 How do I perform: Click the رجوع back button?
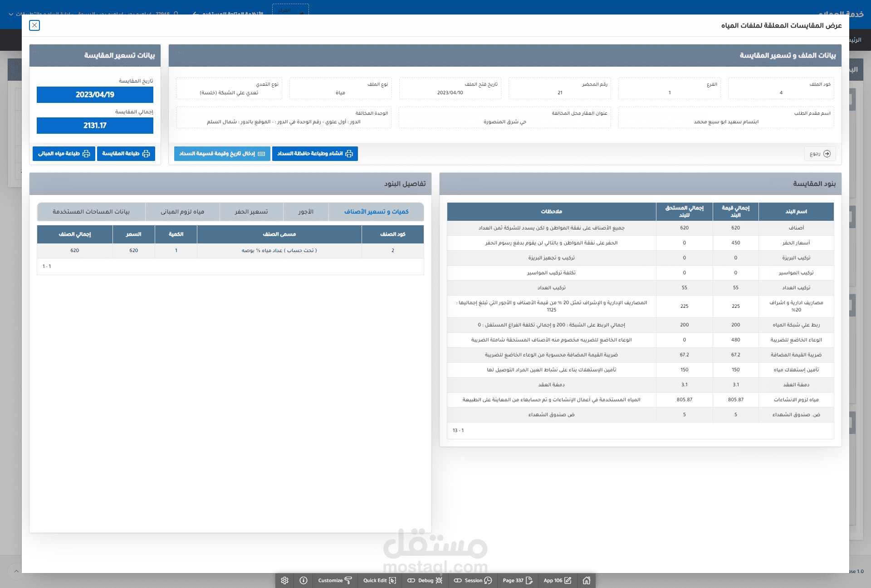click(820, 154)
